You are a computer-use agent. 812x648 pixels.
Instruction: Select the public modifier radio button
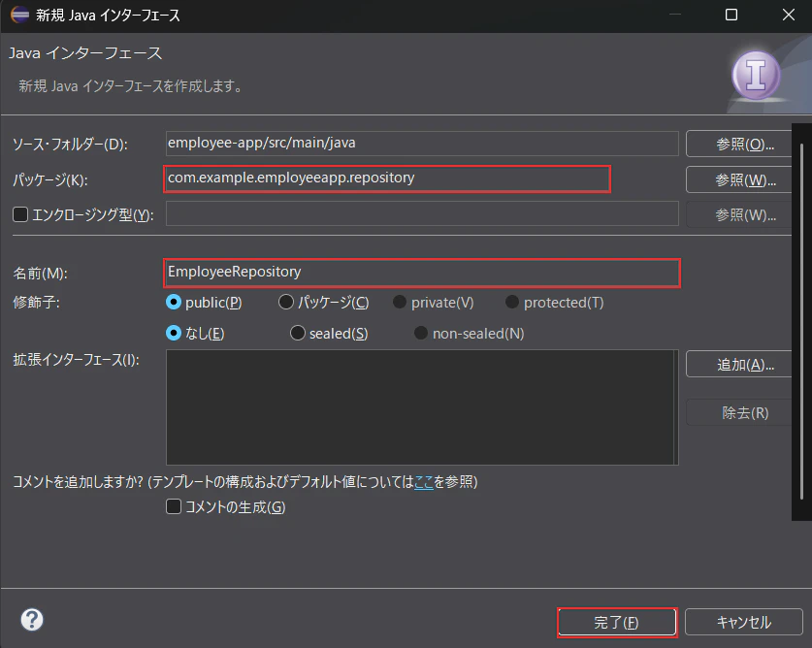(x=174, y=302)
